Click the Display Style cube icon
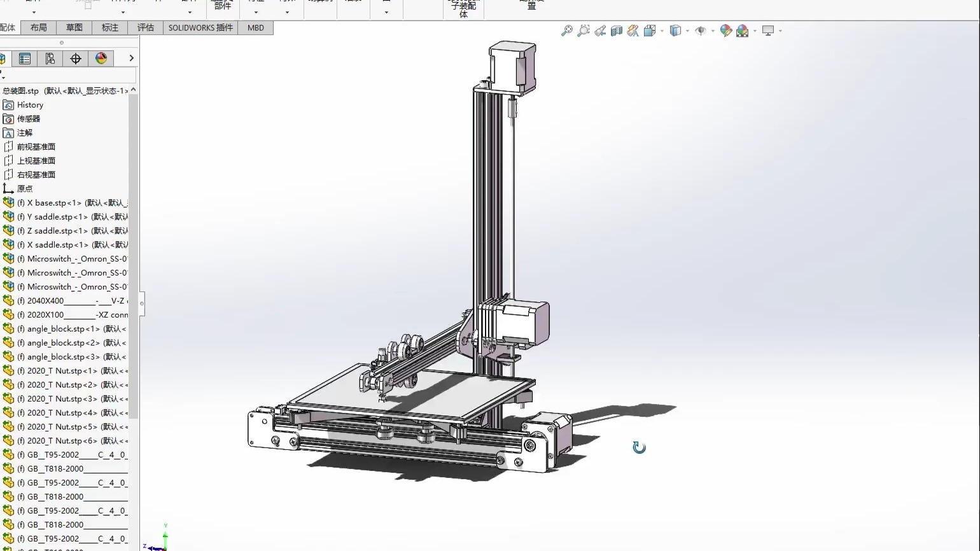The width and height of the screenshot is (980, 551). pos(675,31)
